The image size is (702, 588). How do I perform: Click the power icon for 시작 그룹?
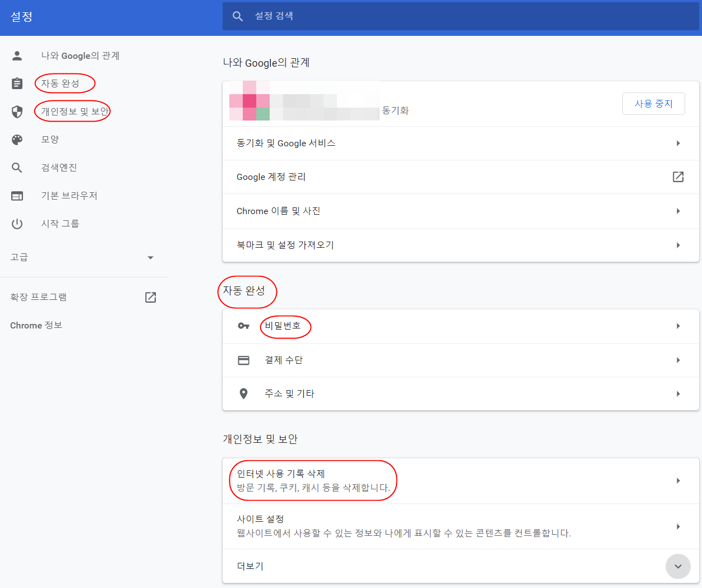click(17, 224)
